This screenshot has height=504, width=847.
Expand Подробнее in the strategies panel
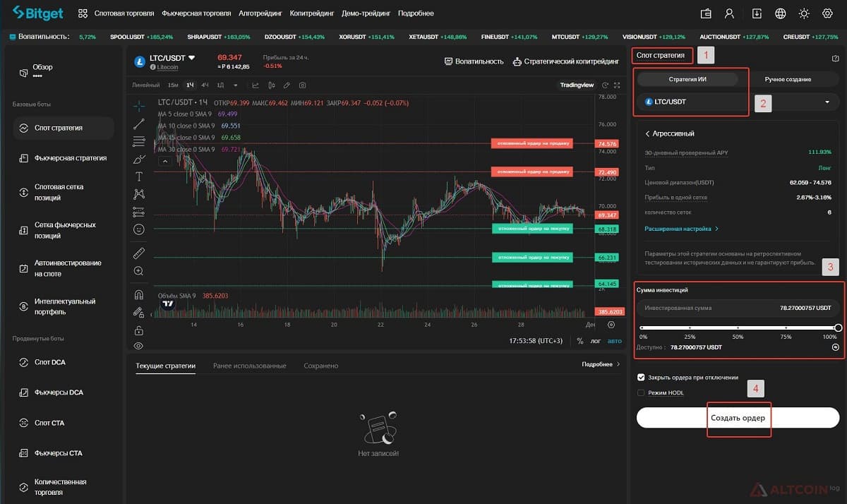coord(601,364)
